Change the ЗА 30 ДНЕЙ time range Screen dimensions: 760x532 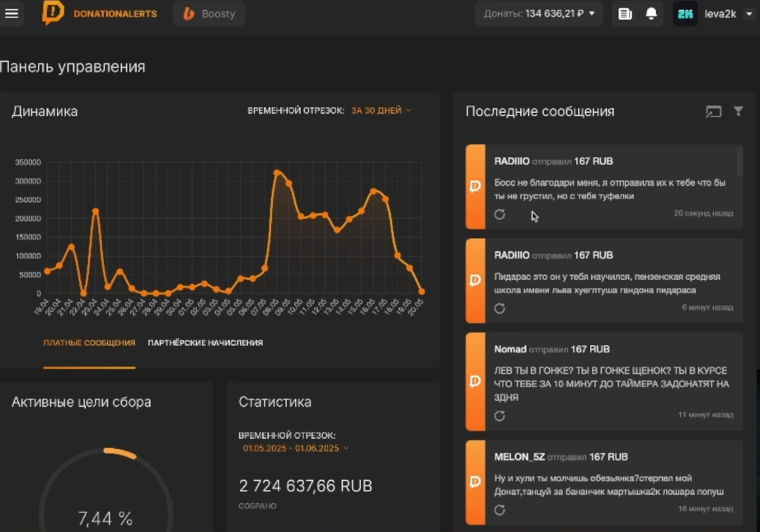pyautogui.click(x=381, y=110)
